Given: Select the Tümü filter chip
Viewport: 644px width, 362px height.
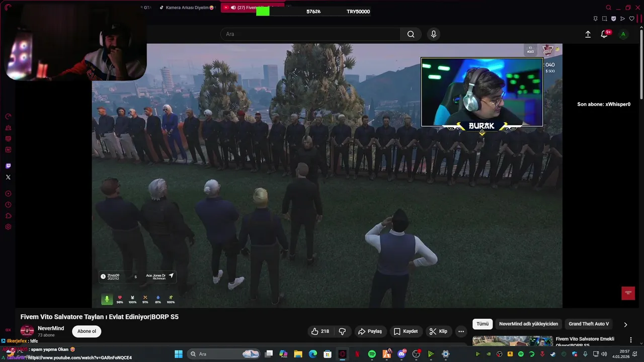Looking at the screenshot, I should (x=482, y=324).
